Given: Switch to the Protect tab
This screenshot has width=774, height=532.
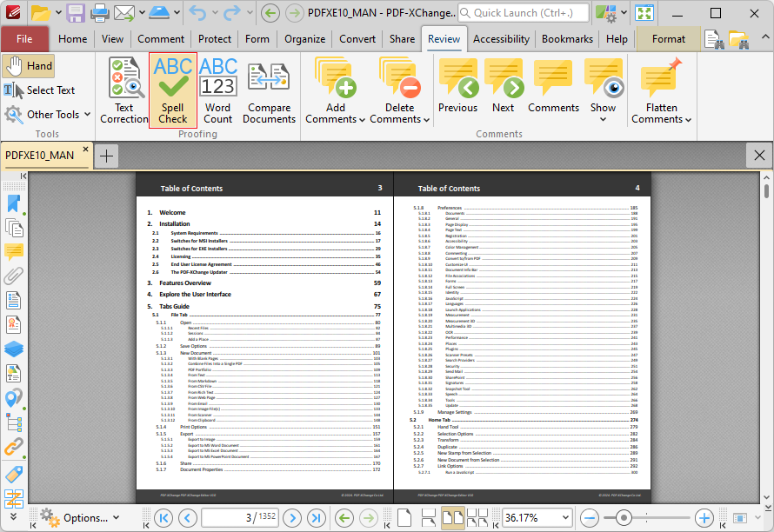Looking at the screenshot, I should 215,39.
